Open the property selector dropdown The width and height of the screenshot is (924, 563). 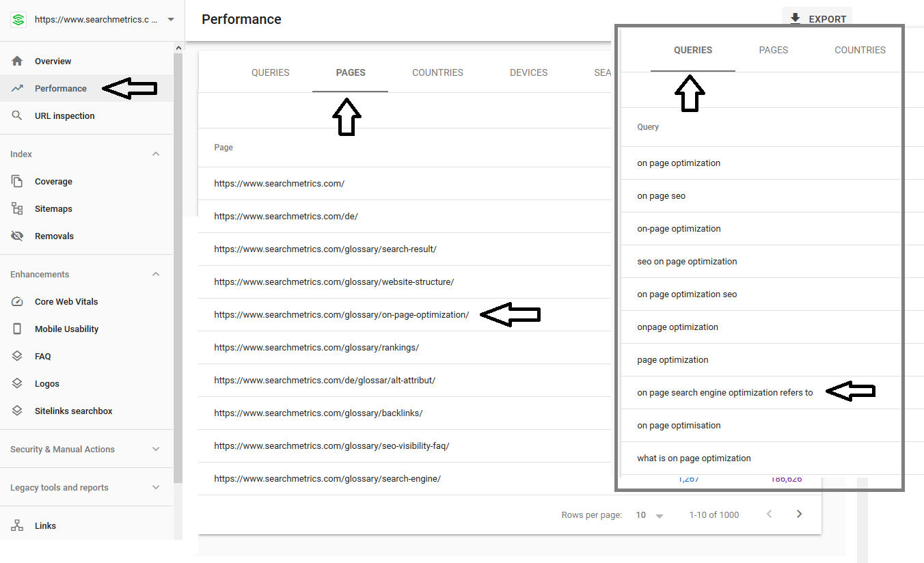point(170,20)
